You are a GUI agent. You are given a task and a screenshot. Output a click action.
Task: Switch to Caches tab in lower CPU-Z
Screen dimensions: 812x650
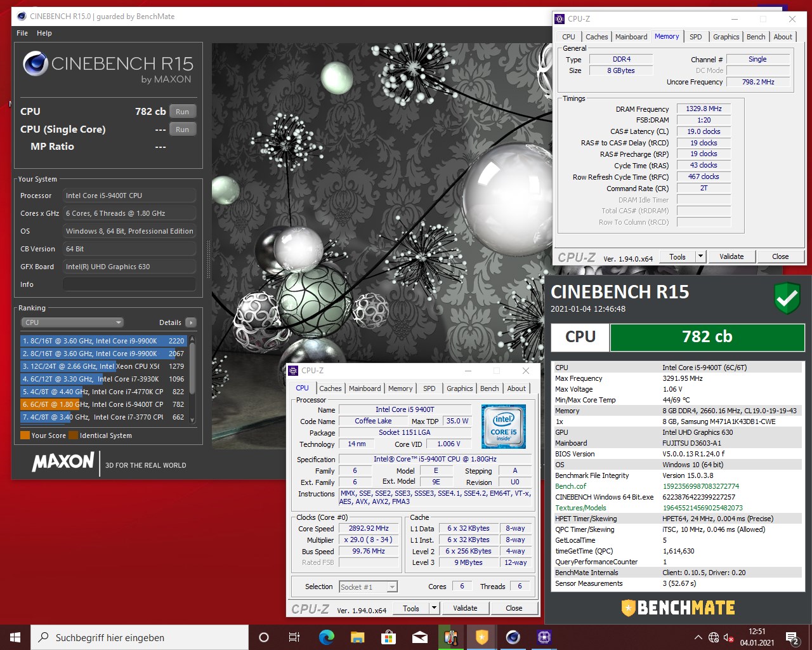tap(331, 388)
